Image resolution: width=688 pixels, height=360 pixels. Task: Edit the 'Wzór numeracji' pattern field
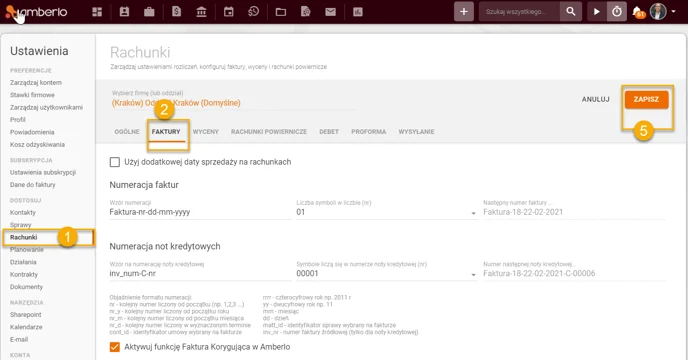click(x=200, y=212)
